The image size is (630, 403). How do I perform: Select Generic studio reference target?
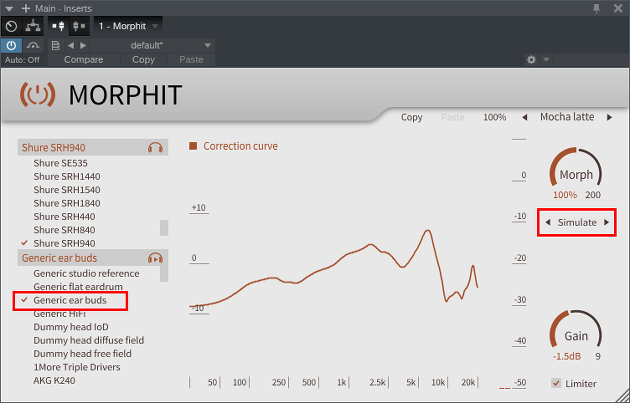[x=86, y=274]
